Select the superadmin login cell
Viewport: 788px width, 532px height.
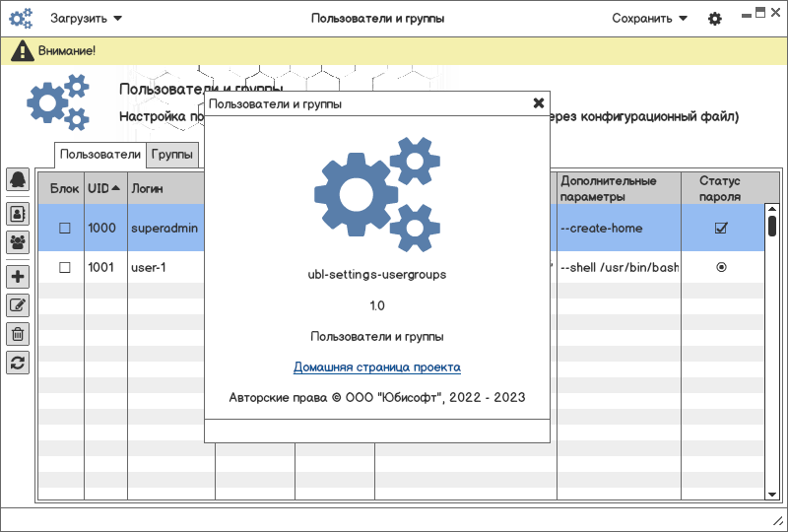click(x=165, y=228)
